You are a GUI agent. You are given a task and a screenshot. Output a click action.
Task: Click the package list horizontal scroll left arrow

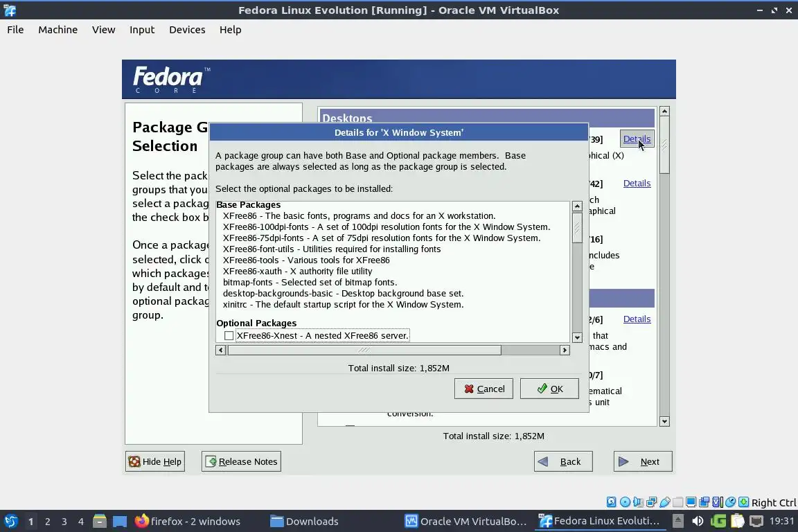click(220, 350)
